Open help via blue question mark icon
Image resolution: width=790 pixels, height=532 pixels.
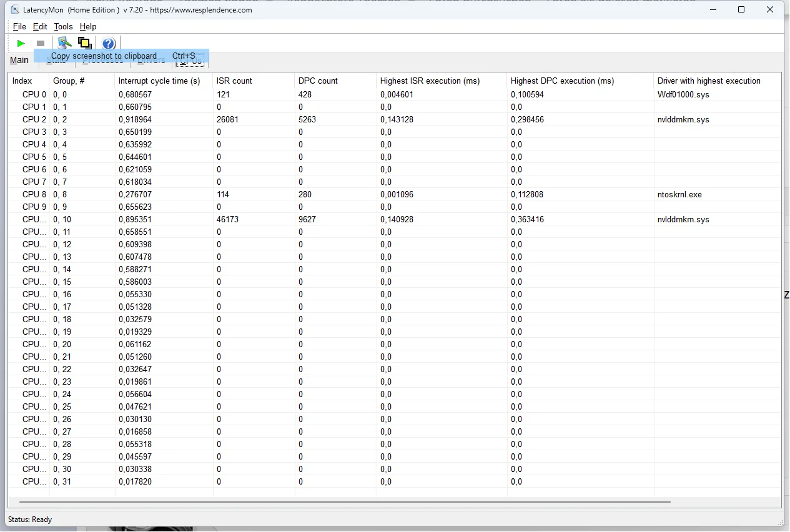[x=109, y=43]
